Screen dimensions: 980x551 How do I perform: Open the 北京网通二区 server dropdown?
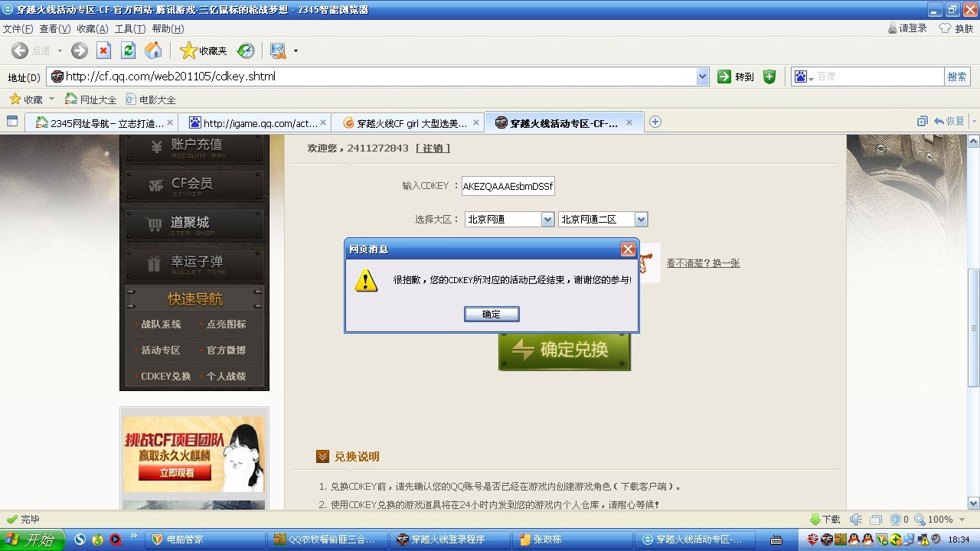tap(603, 219)
